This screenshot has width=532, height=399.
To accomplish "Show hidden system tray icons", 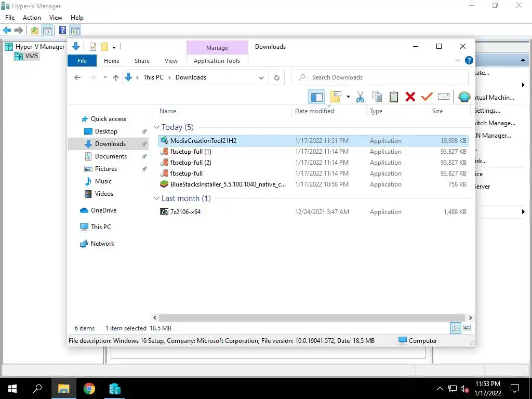I will click(440, 389).
